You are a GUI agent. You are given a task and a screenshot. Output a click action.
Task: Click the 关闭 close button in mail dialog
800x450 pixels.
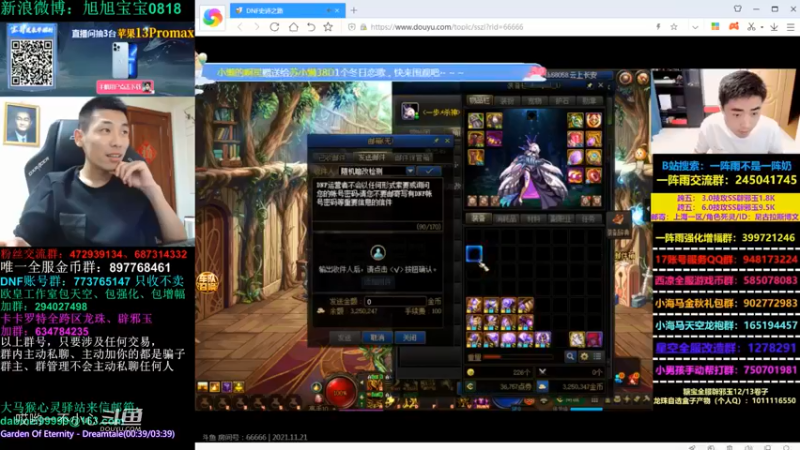click(x=410, y=337)
